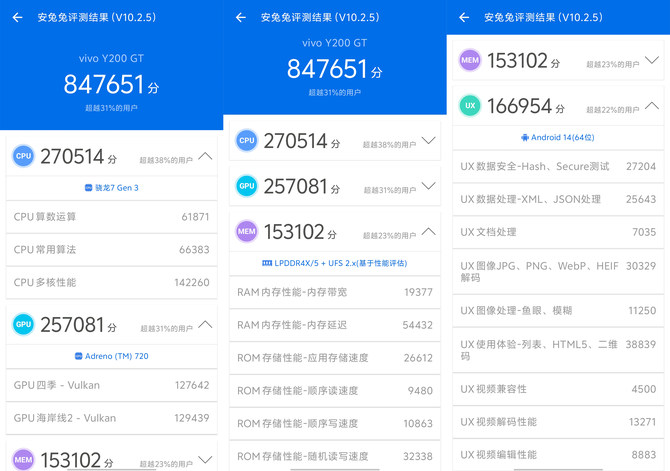This screenshot has width=670, height=471.
Task: Select the ROM 存储性能-顺序写速度 row
Action: pyautogui.click(x=335, y=424)
